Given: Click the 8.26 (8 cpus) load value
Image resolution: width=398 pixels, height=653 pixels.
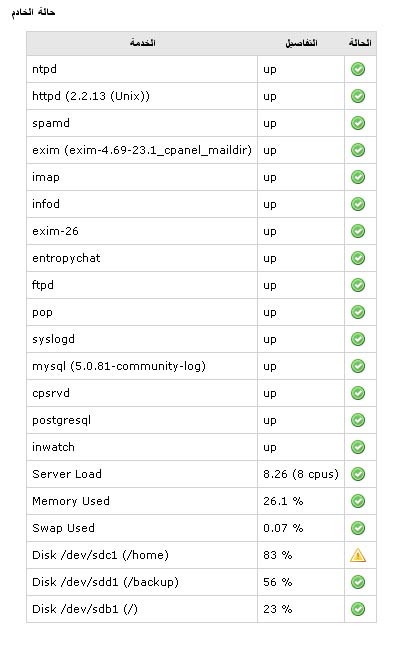Looking at the screenshot, I should point(301,474).
